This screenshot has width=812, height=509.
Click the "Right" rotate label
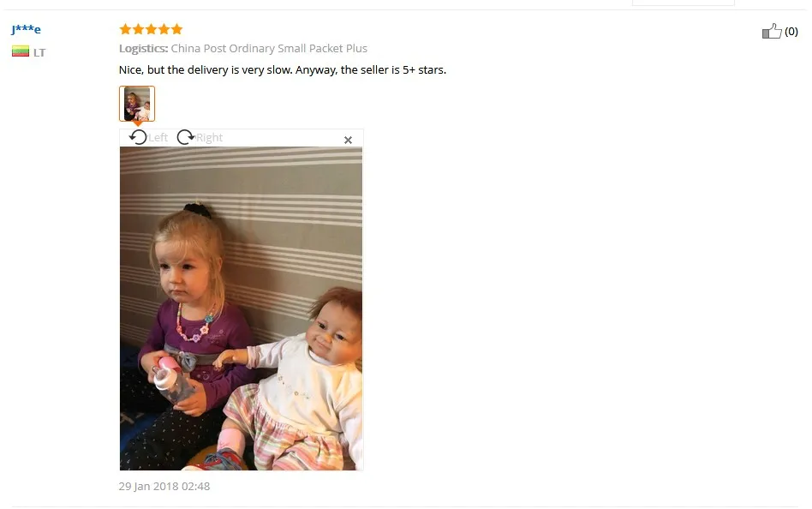pyautogui.click(x=209, y=137)
